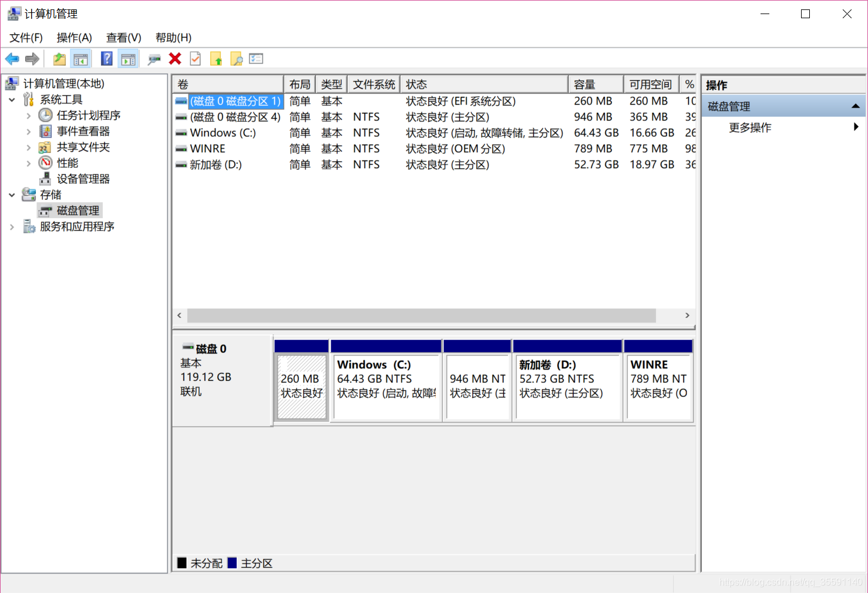Viewport: 868px width, 593px height.
Task: Select 计算机管理(本地) root node
Action: tap(63, 83)
